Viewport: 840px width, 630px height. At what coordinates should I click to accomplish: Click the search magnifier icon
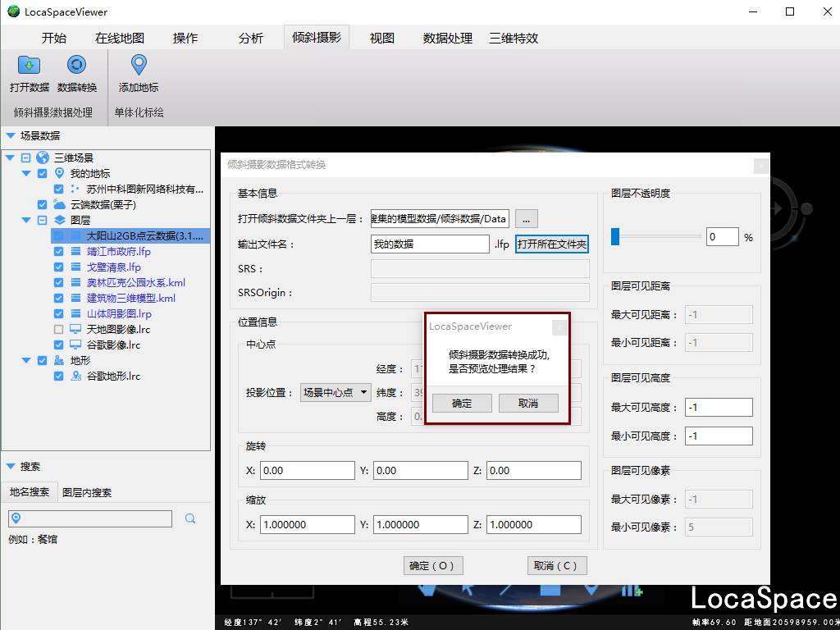point(190,518)
